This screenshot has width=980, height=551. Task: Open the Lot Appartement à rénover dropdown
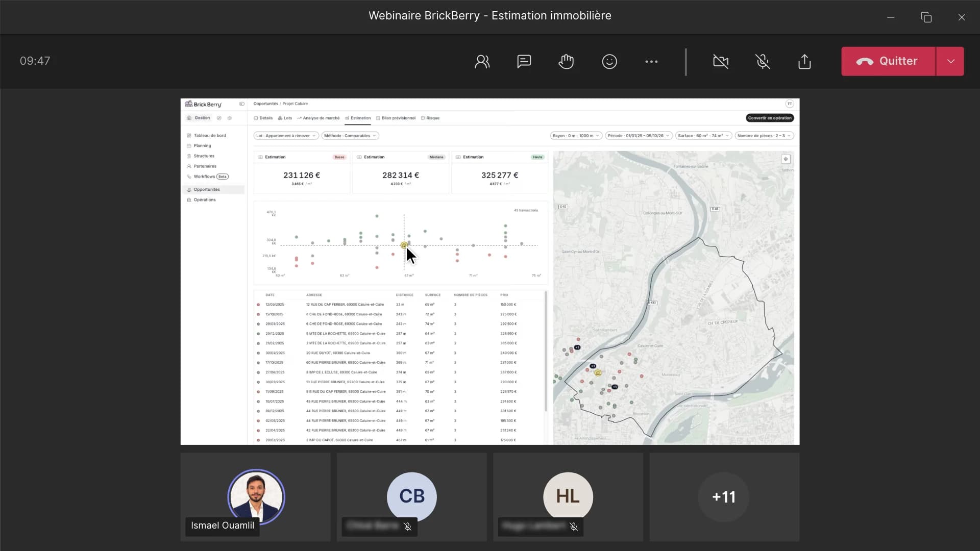pyautogui.click(x=286, y=136)
